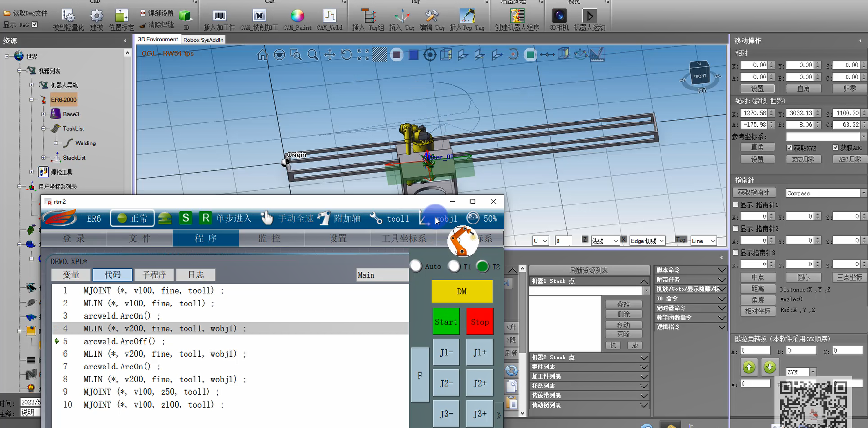Viewport: 868px width, 428px height.
Task: Open the 监控 tab in rtm2
Action: 269,239
